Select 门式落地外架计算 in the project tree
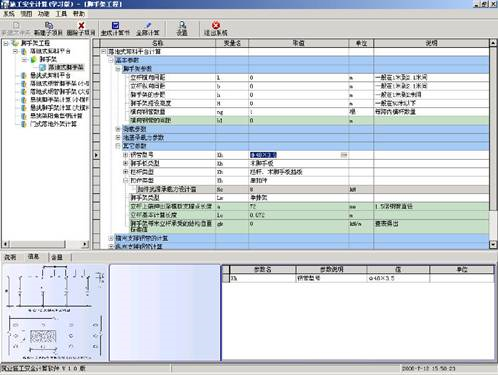Viewport: 498px width, 375px height. 53,124
